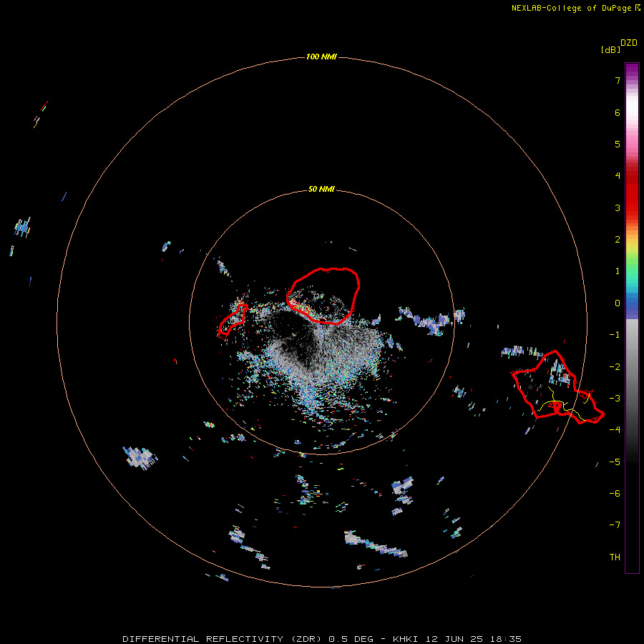This screenshot has width=644, height=644.
Task: Click the 7 value on the legend scale
Action: 618,80
